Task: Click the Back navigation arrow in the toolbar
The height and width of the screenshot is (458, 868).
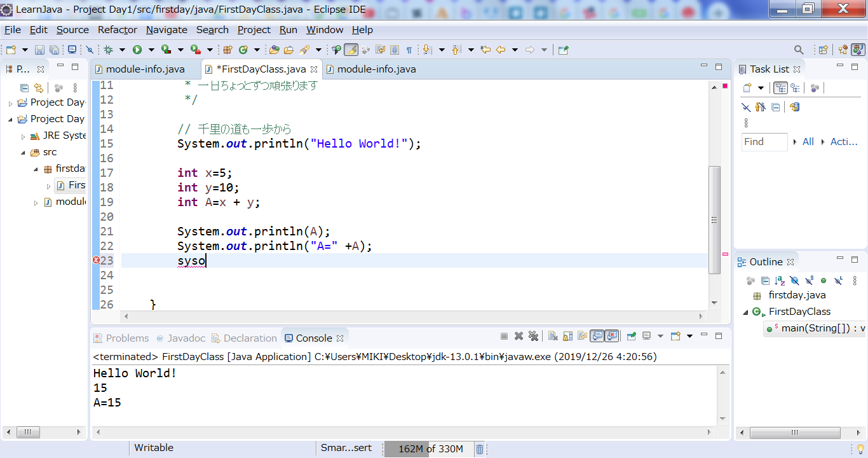Action: pos(501,50)
